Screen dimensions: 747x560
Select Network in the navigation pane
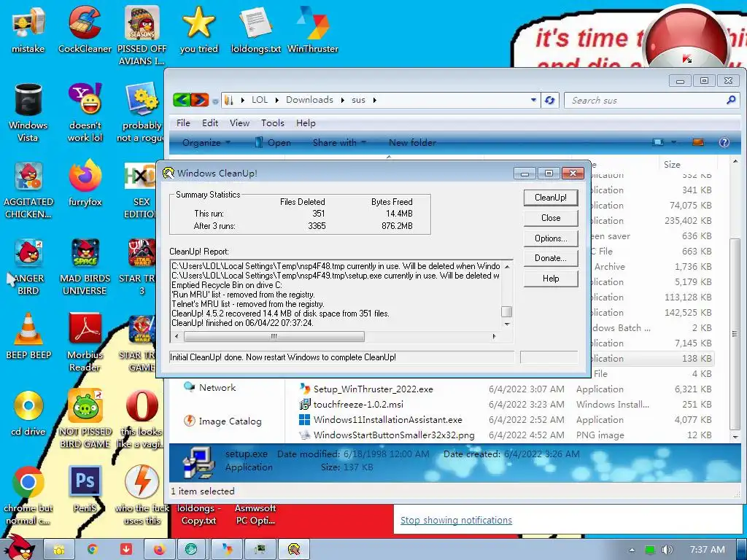[210, 387]
